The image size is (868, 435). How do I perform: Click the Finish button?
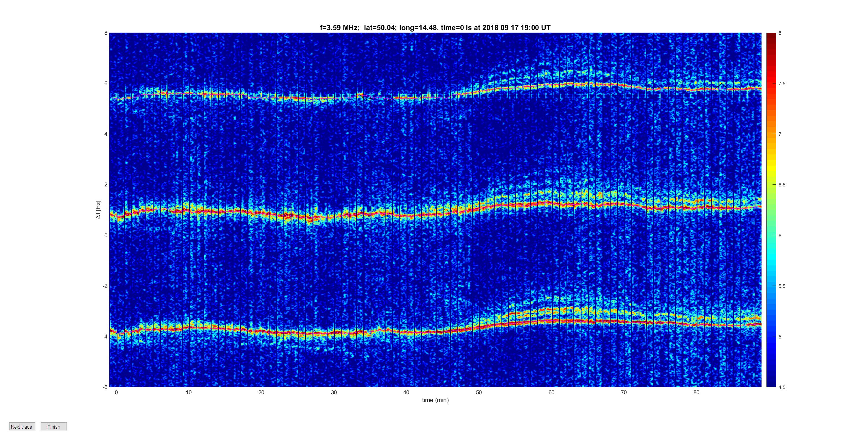point(54,427)
